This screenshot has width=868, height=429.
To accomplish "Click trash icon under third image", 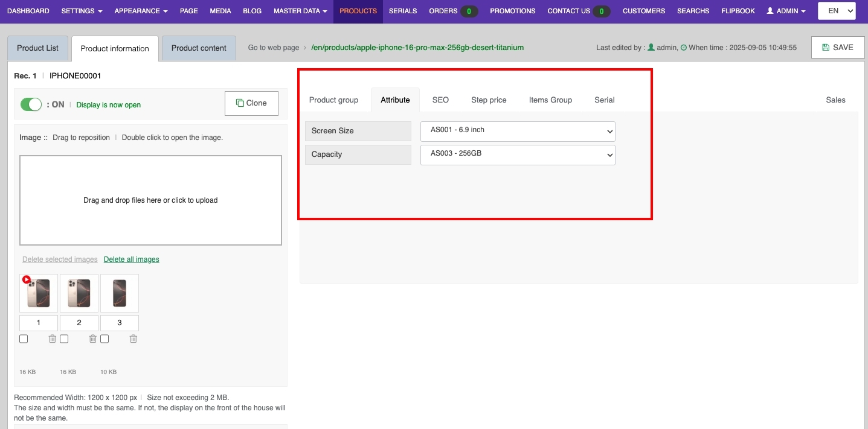I will coord(133,339).
